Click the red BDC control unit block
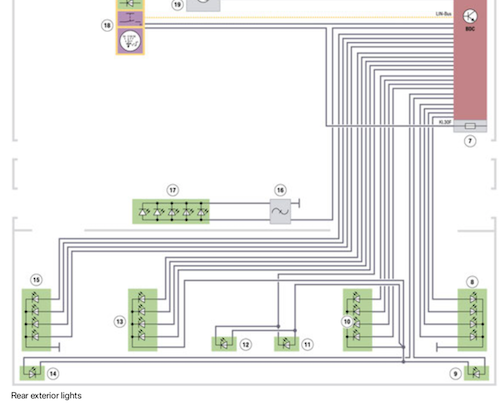Image resolution: width=500 pixels, height=403 pixels. [x=470, y=60]
